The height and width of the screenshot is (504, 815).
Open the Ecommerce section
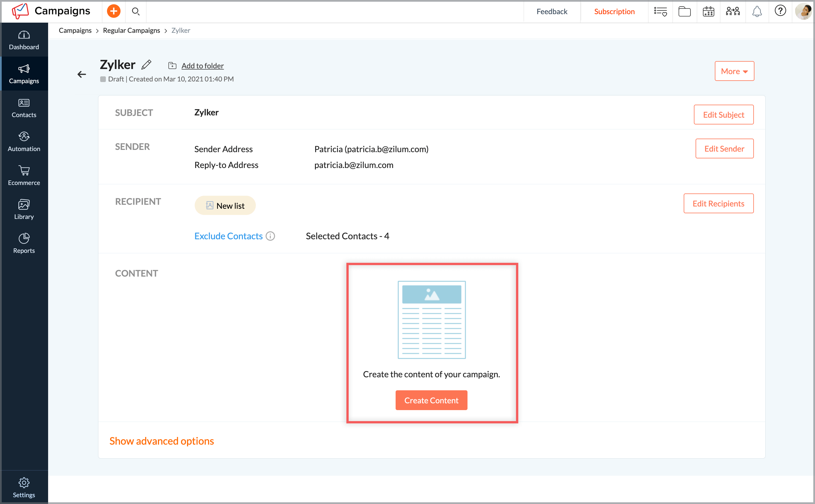point(24,175)
